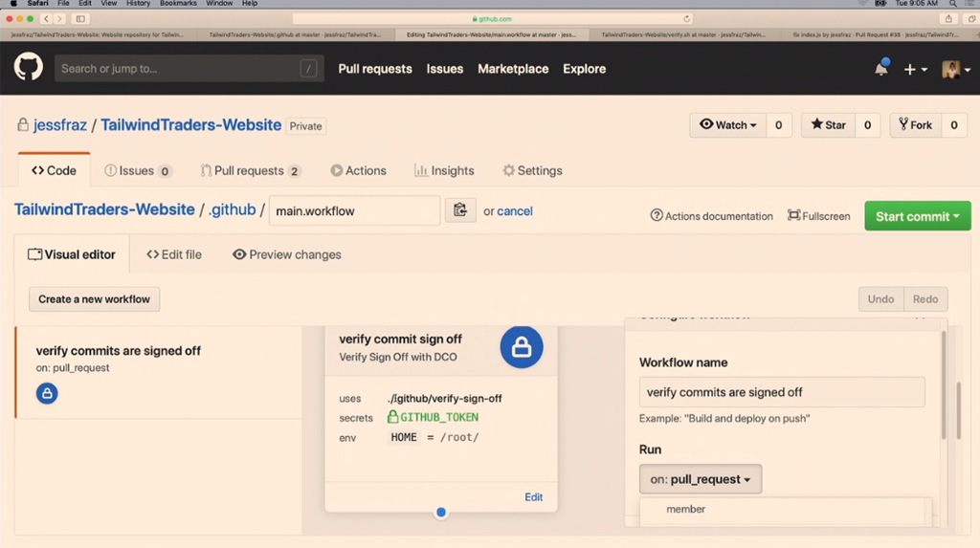Switch to verify.sh browser tab
Viewport: 980px width, 548px height.
tap(683, 35)
